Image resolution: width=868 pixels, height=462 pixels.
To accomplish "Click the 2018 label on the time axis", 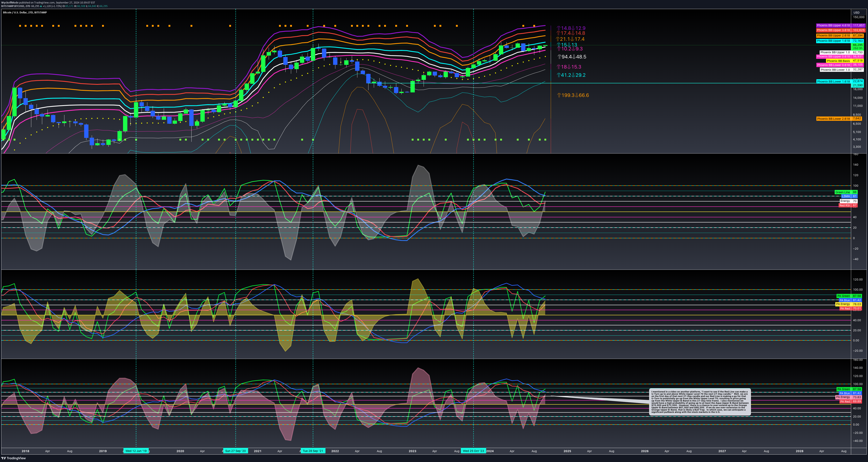I will 25,451.
